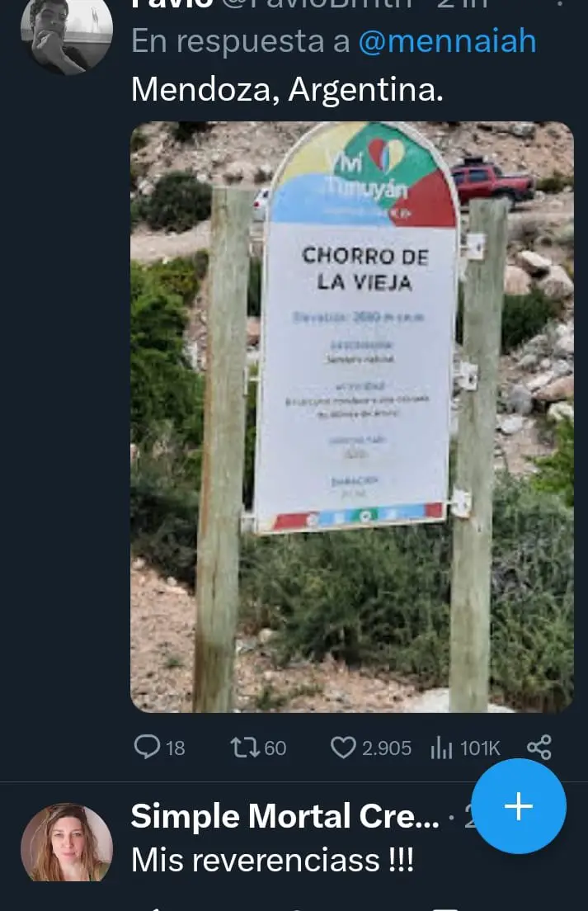This screenshot has height=911, width=588.
Task: Enlarge the Chorro de la Vieja sign photo
Action: coord(352,417)
